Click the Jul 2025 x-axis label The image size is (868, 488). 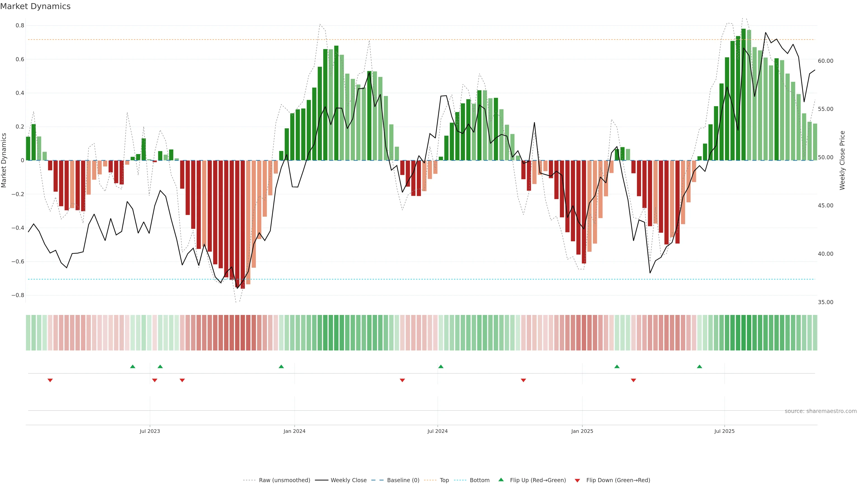point(724,431)
